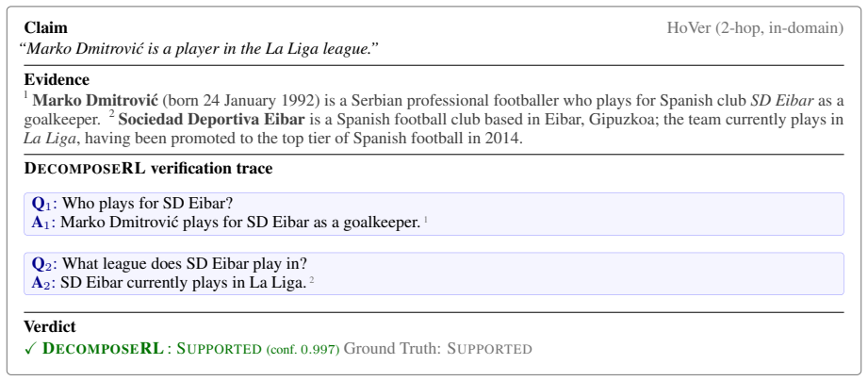Click the quoted Marko Dmitrović claim sentence
Viewport: 868px width, 381px height.
pyautogui.click(x=199, y=49)
